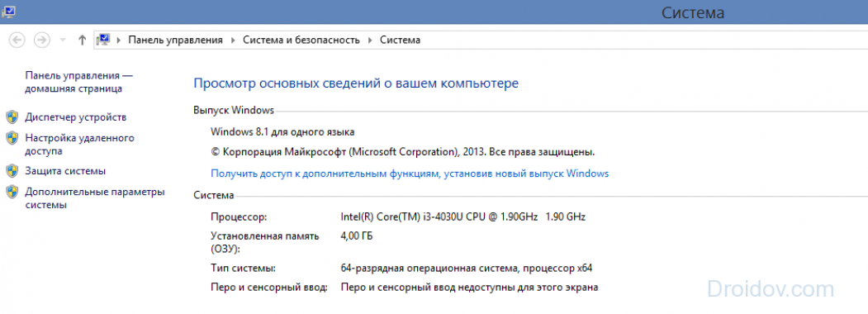Expand chevron after Панель управления breadcrumb
The height and width of the screenshot is (314, 868).
point(233,40)
